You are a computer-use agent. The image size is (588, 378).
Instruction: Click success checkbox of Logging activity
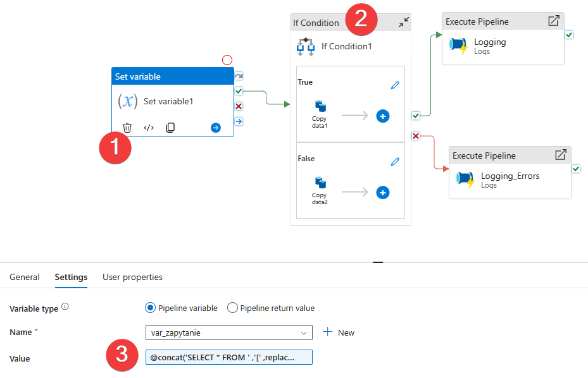pos(569,35)
